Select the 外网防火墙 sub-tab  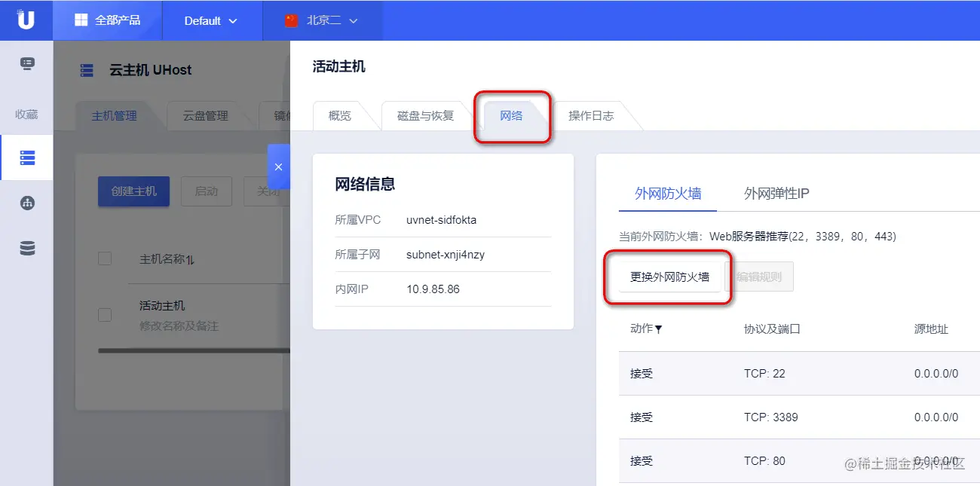668,194
